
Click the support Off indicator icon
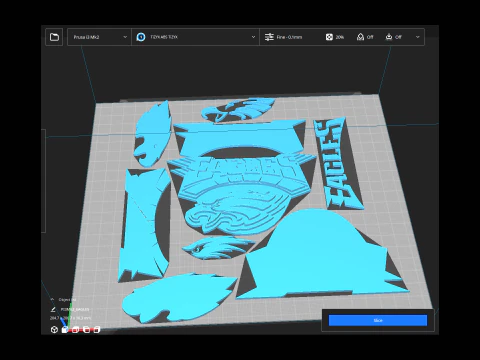(360, 37)
